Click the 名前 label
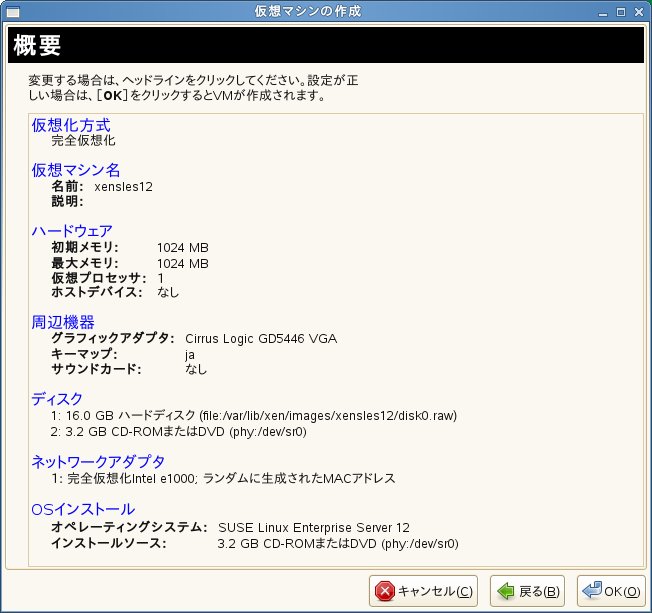 67,186
